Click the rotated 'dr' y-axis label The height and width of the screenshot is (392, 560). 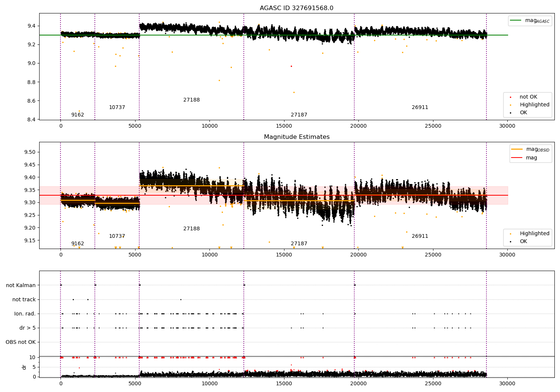point(24,367)
